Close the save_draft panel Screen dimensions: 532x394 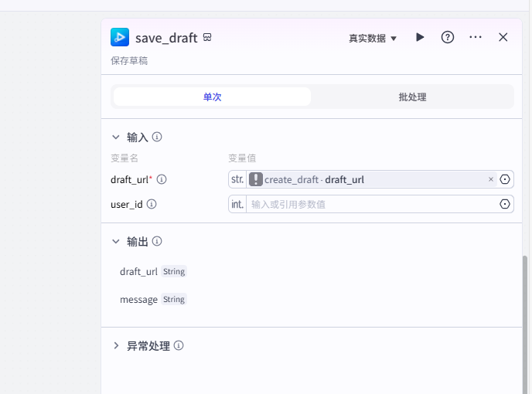pyautogui.click(x=503, y=37)
